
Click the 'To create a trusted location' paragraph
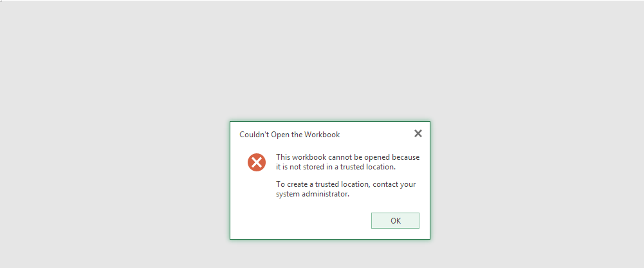pyautogui.click(x=346, y=189)
